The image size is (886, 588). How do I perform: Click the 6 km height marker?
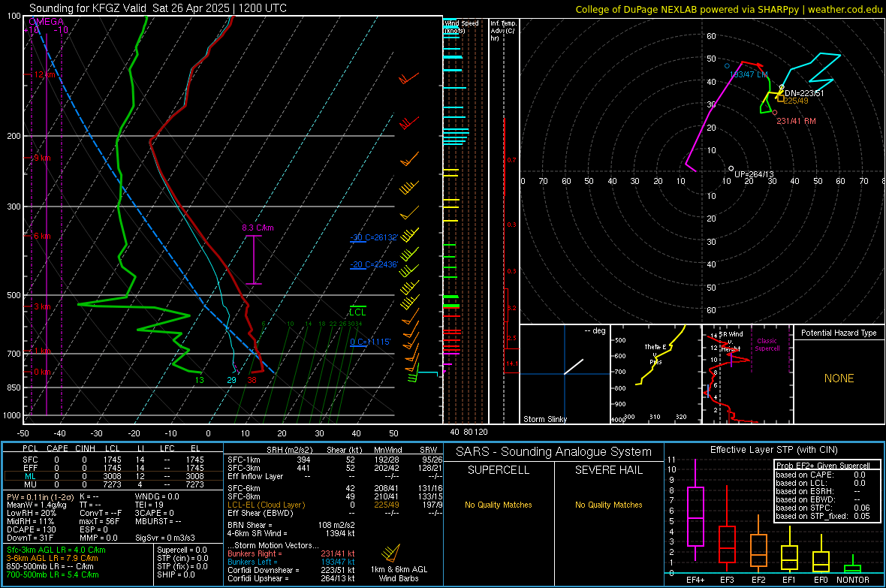coord(42,236)
